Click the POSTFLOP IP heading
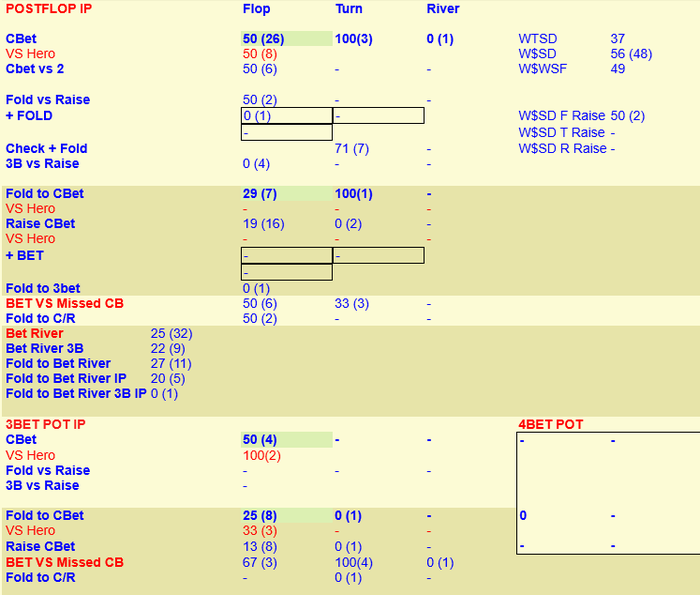This screenshot has height=595, width=700. 49,9
